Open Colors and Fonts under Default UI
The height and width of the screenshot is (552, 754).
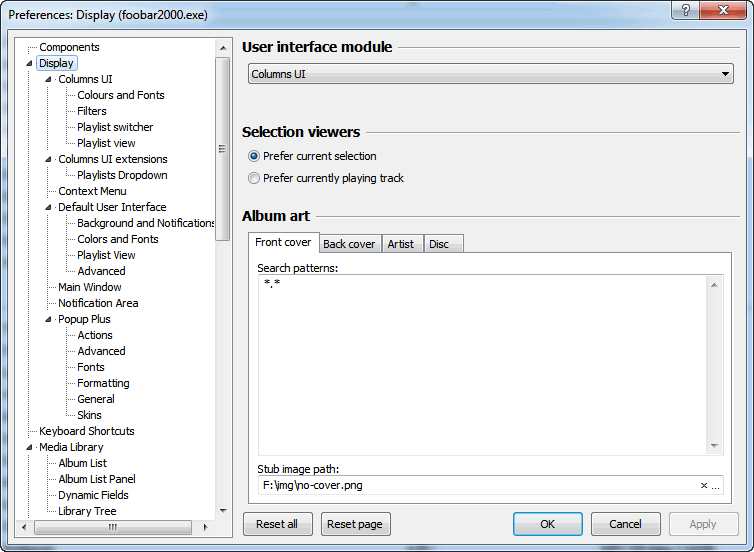(118, 239)
